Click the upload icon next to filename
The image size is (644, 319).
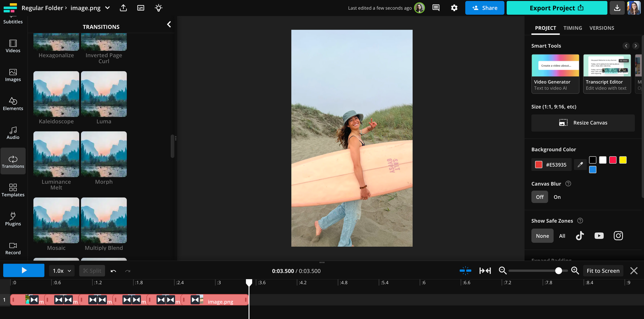123,8
